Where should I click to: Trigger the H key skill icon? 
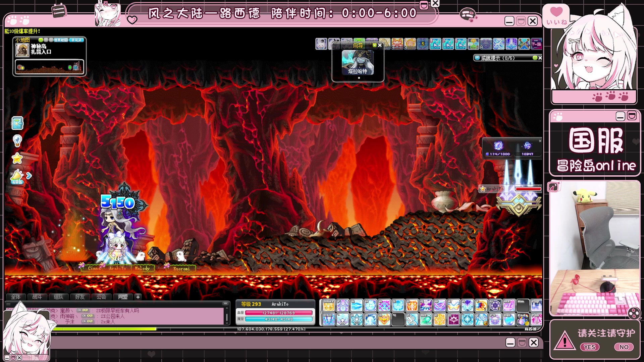[370, 305]
